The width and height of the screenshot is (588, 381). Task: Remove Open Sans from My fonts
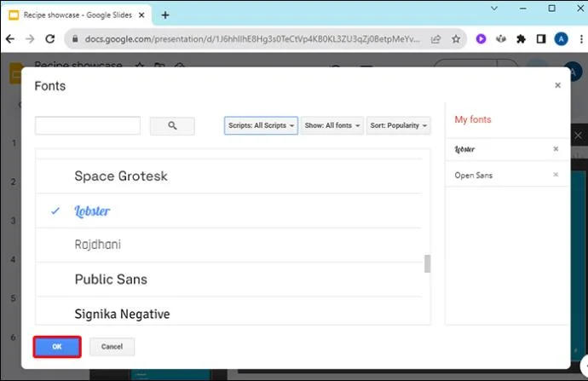coord(556,175)
